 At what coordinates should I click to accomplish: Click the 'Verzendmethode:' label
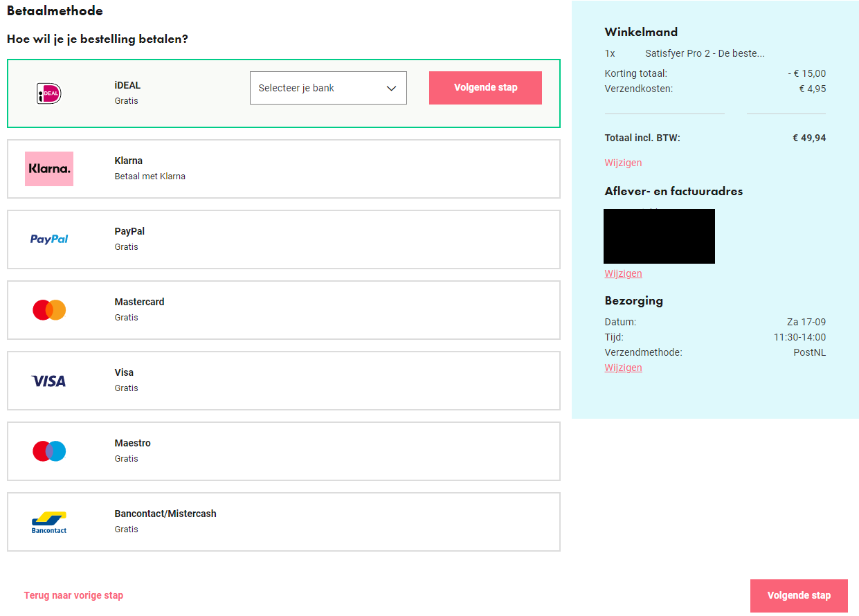(x=643, y=352)
